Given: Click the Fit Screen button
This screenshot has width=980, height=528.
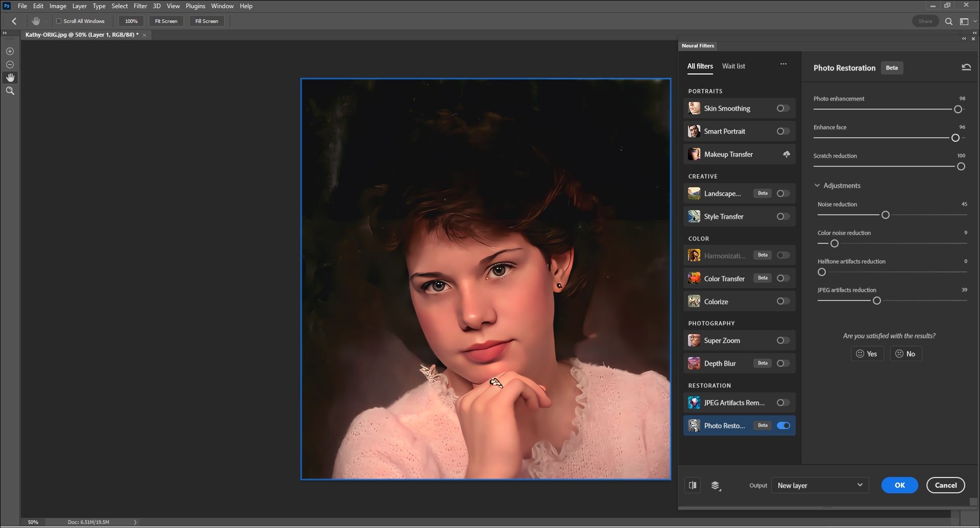Looking at the screenshot, I should (166, 21).
